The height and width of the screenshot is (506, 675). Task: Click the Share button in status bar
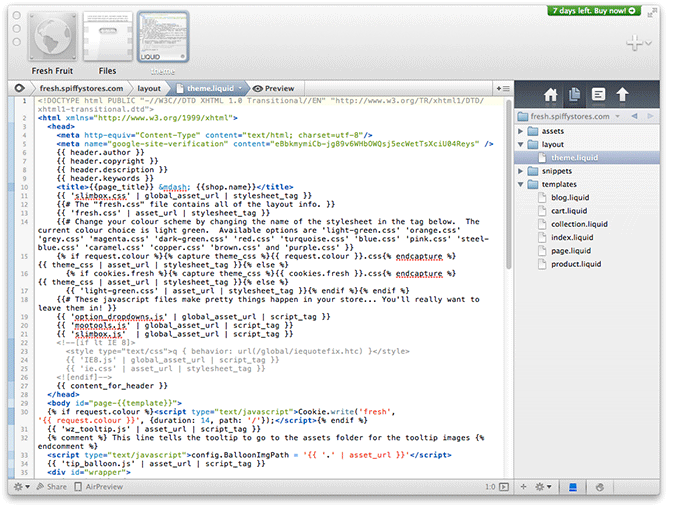point(52,487)
